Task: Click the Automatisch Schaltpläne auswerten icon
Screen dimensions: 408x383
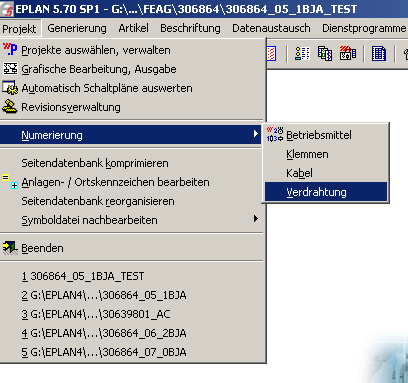Action: [10, 88]
